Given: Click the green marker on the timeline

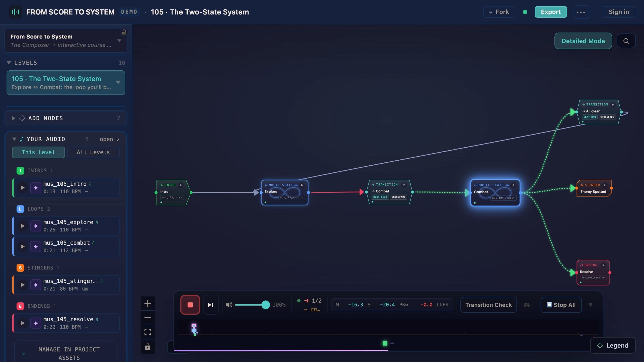Looking at the screenshot, I should [x=385, y=343].
